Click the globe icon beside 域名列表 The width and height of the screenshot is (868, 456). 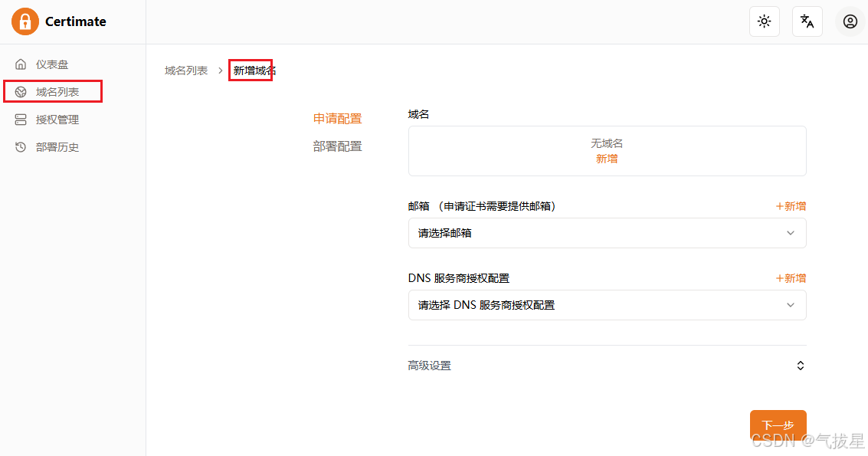point(21,92)
